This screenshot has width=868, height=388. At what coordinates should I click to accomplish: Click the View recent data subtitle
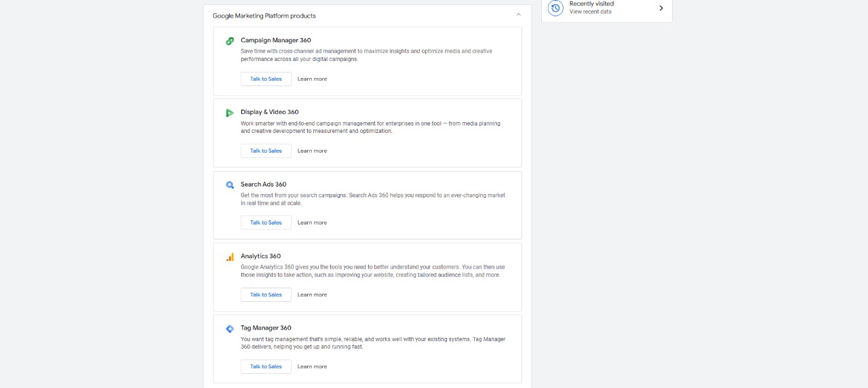pos(590,12)
